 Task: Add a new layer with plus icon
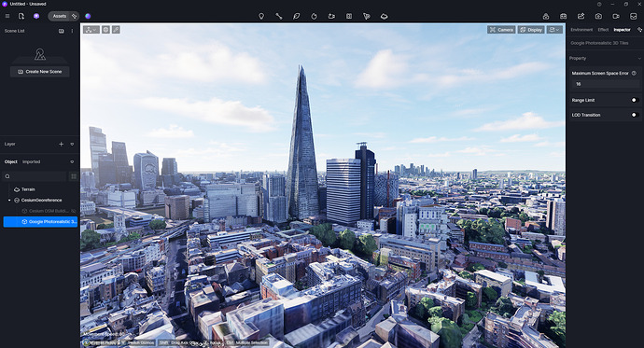click(x=62, y=144)
